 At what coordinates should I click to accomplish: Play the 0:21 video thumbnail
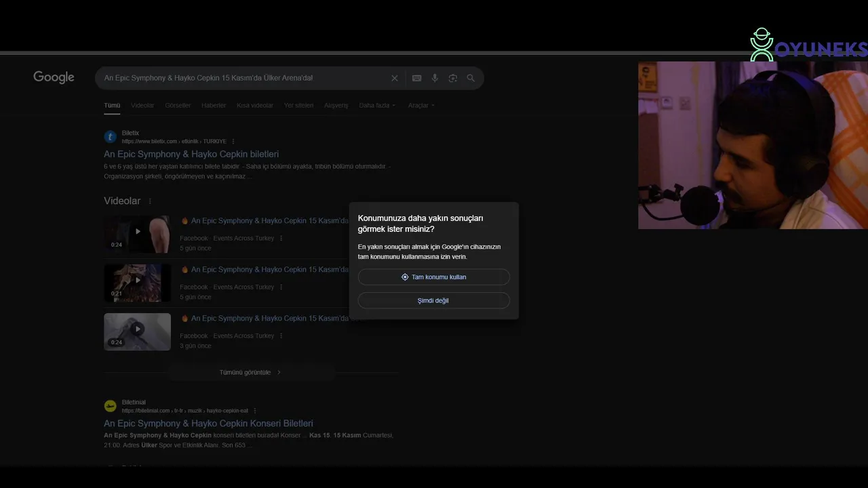pyautogui.click(x=137, y=283)
